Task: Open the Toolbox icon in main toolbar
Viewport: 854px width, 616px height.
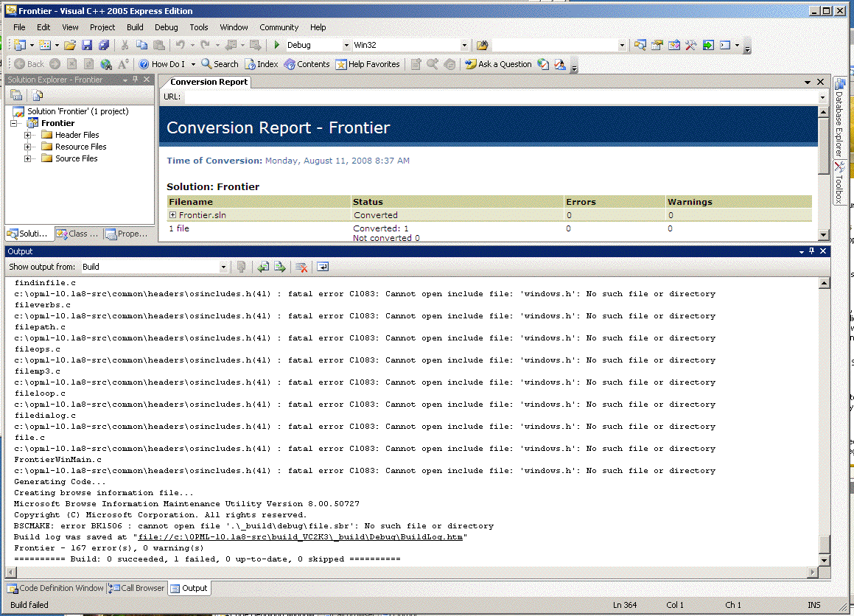Action: (x=690, y=46)
